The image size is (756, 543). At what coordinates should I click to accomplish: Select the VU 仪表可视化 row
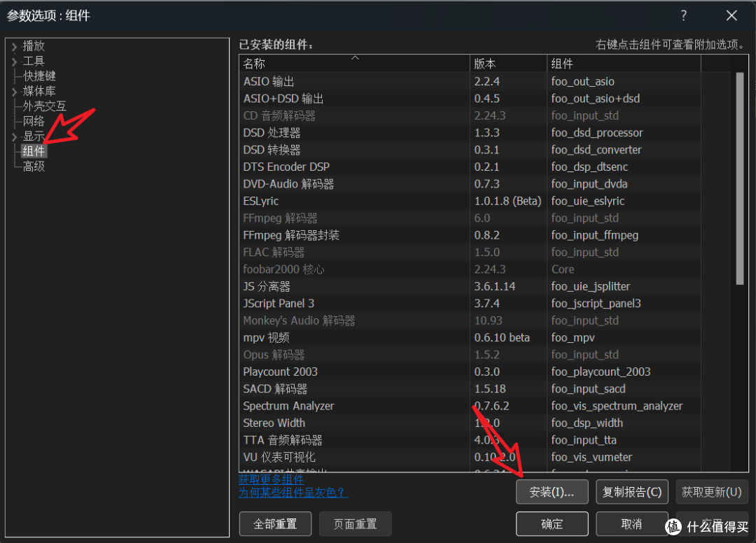coord(470,457)
